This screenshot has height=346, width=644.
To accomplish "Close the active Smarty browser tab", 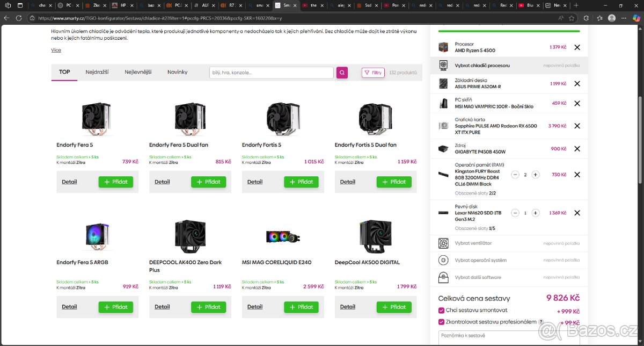I will (x=295, y=5).
